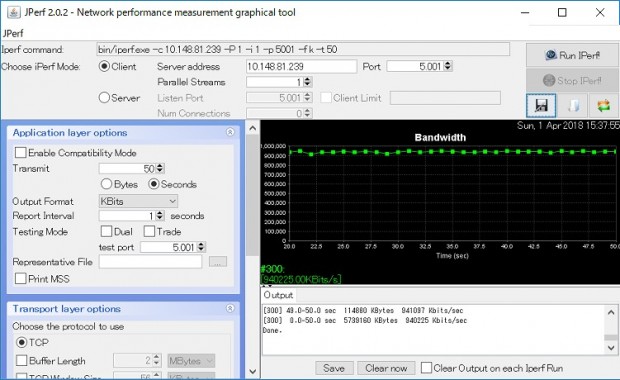Click the save configuration floppy disk icon
This screenshot has height=380, width=620.
coord(541,106)
